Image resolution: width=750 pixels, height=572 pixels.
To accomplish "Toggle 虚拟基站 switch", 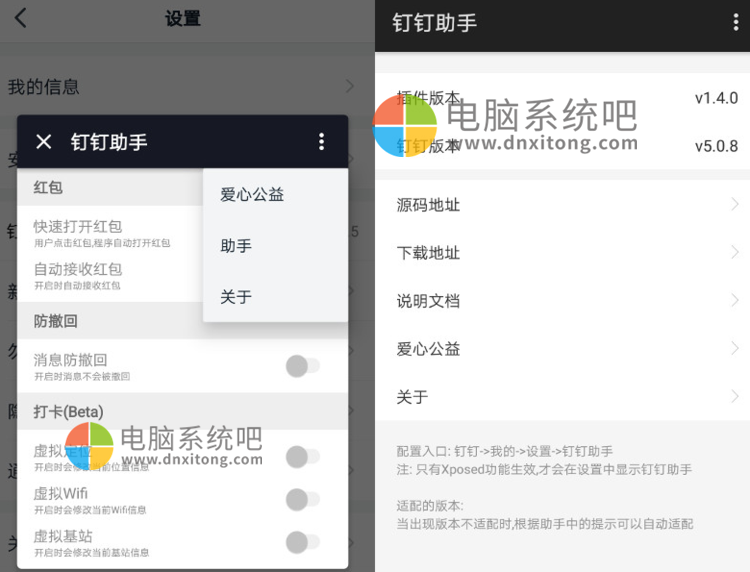I will (303, 542).
